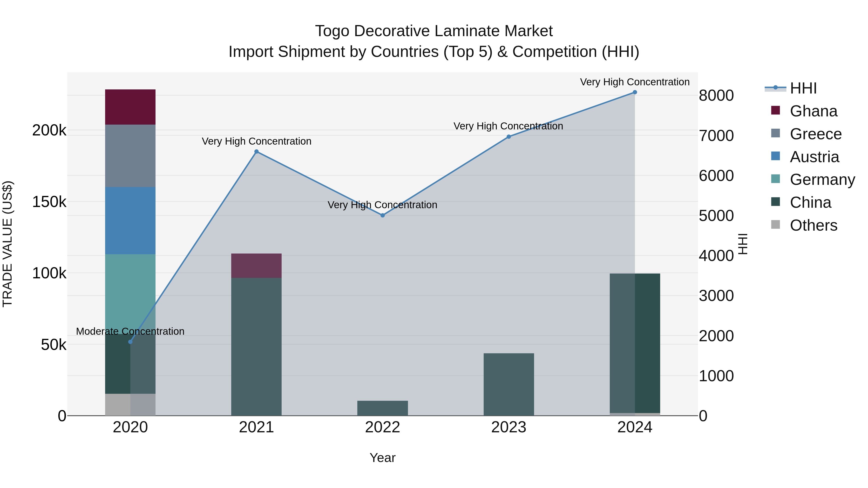Click the '1000' right axis label
The image size is (868, 488).
pos(716,376)
